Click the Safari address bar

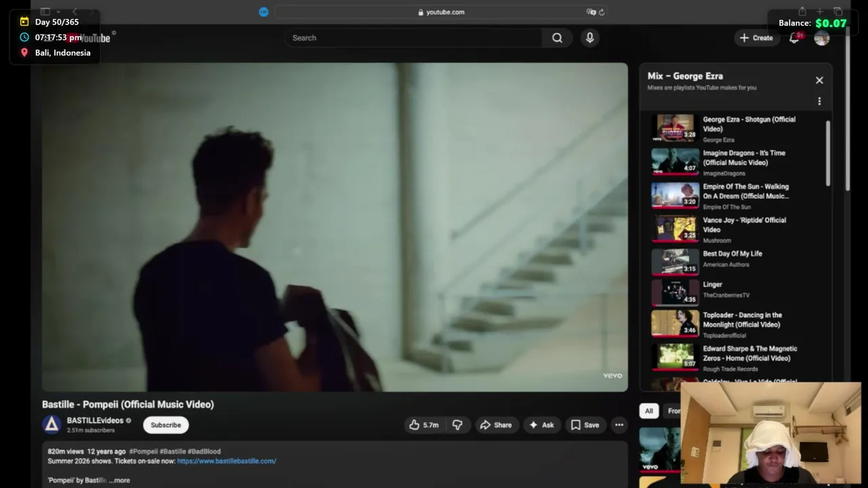pos(441,12)
